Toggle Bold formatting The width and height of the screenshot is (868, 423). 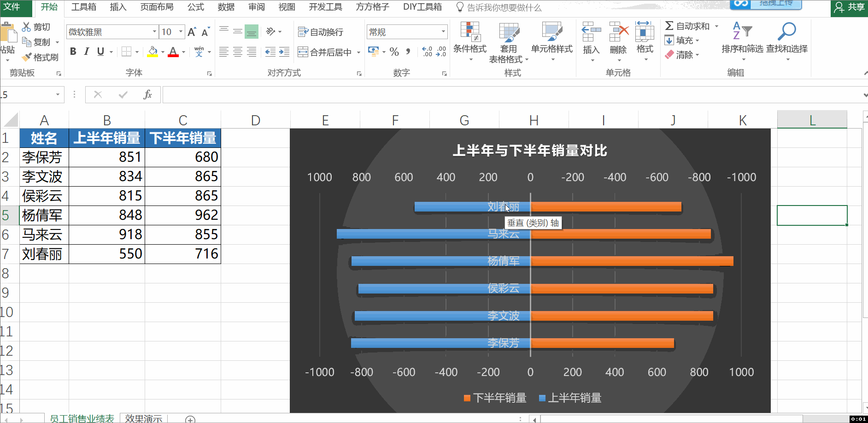tap(73, 52)
